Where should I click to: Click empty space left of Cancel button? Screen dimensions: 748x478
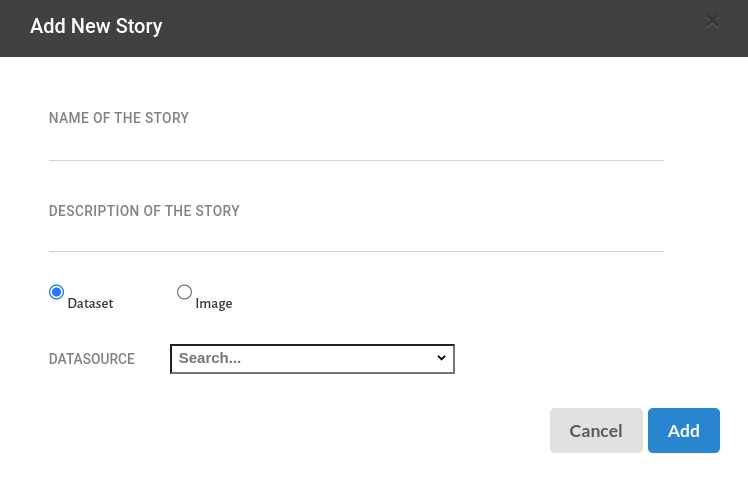[300, 430]
